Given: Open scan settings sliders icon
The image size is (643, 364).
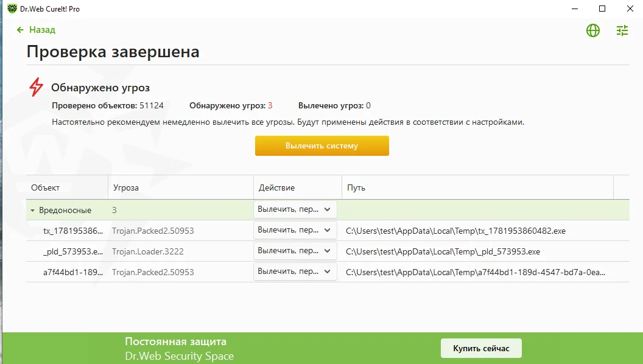Looking at the screenshot, I should coord(622,30).
